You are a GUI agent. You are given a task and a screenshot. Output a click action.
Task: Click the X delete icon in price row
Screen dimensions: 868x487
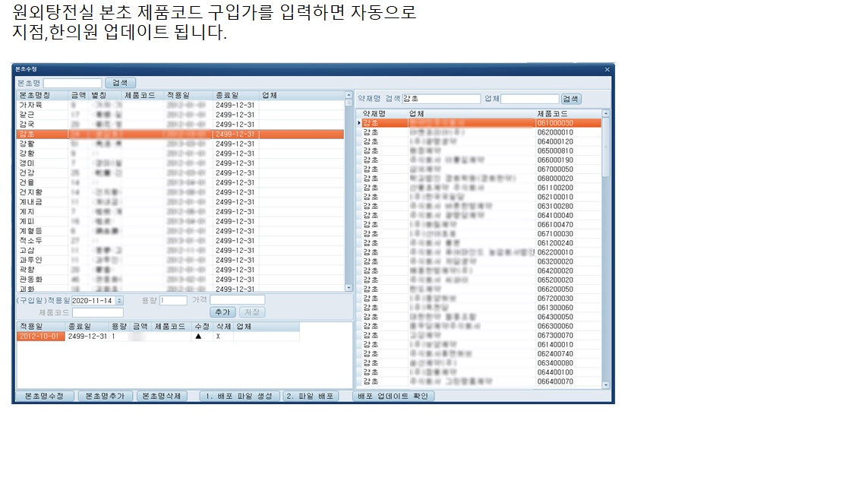218,336
